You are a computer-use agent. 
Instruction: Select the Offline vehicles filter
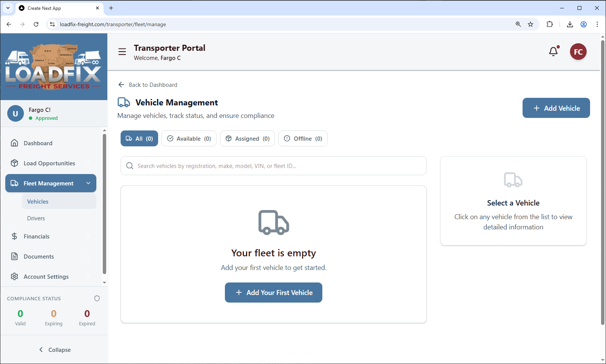(x=303, y=139)
